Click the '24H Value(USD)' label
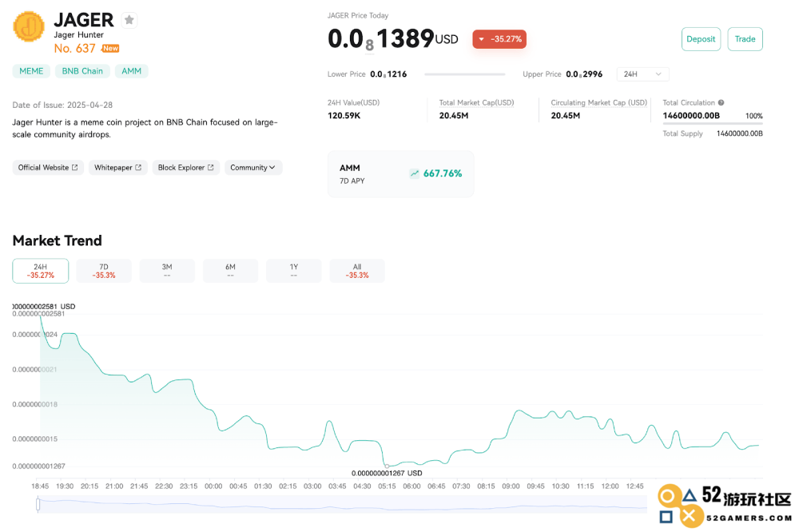 (354, 102)
